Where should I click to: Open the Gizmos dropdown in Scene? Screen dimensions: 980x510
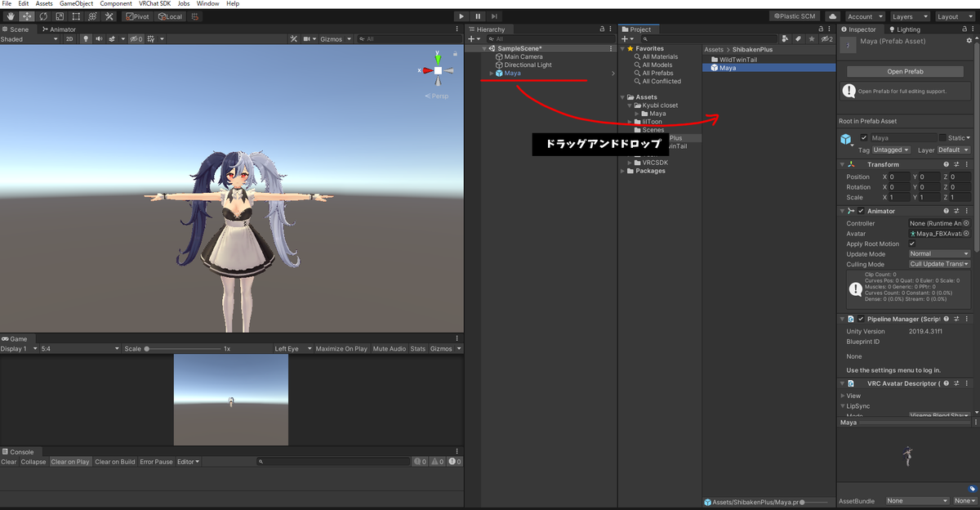336,39
